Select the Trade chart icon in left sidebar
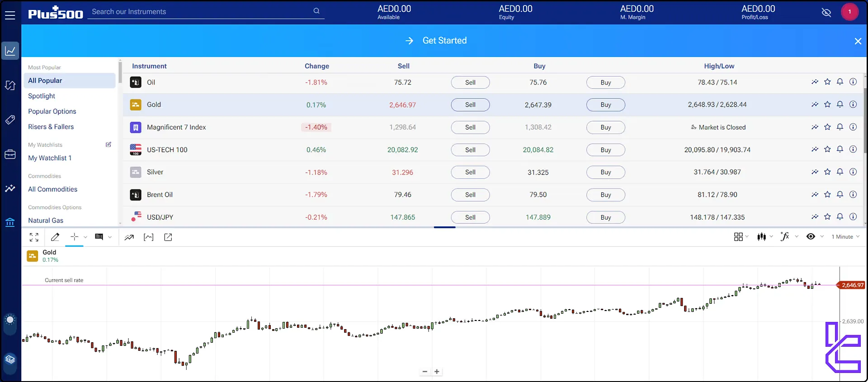 (x=10, y=51)
